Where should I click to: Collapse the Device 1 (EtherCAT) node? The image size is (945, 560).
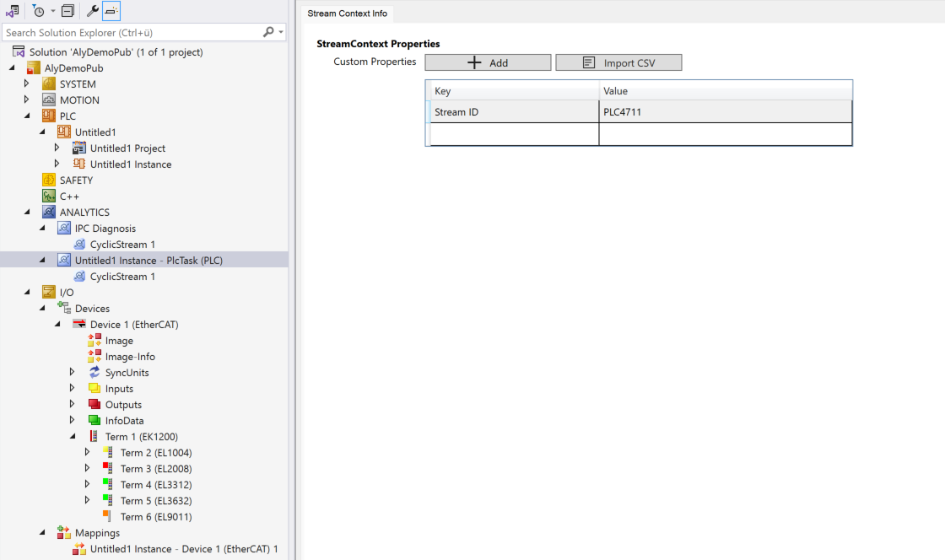tap(57, 324)
